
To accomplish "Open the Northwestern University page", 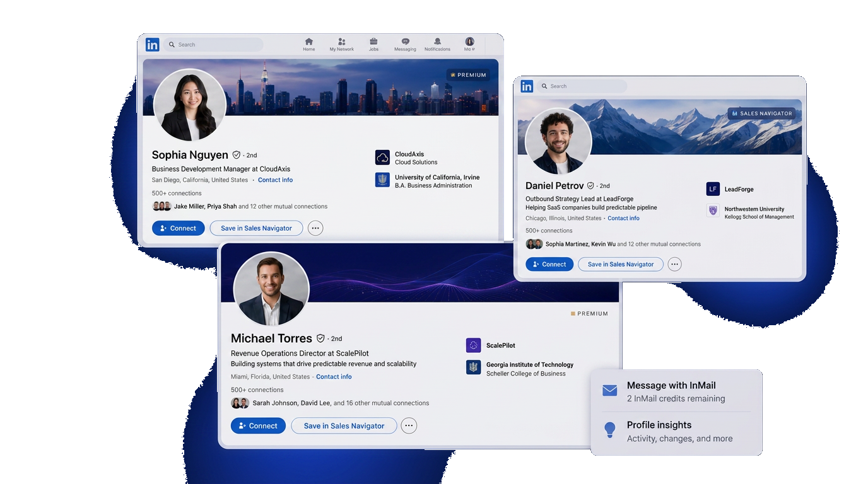I will click(754, 209).
